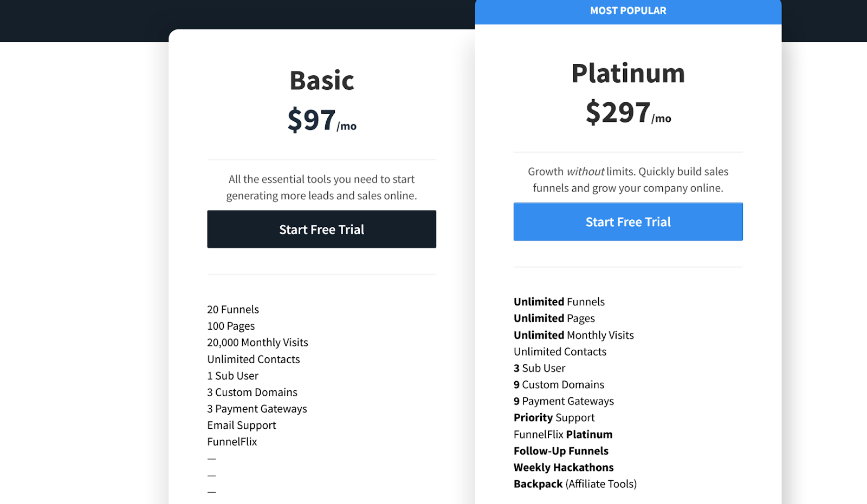Click the Platinum plan Start Free Trial button
Screen dimensions: 867x504
628,221
